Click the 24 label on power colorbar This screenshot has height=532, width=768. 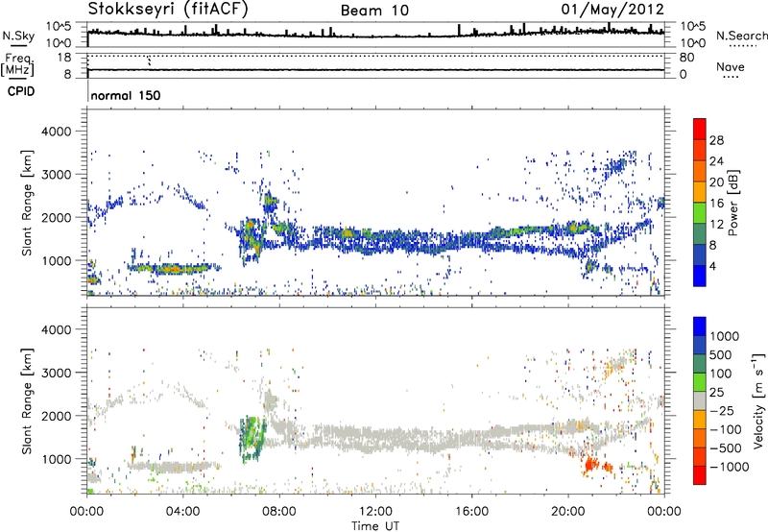click(x=716, y=161)
